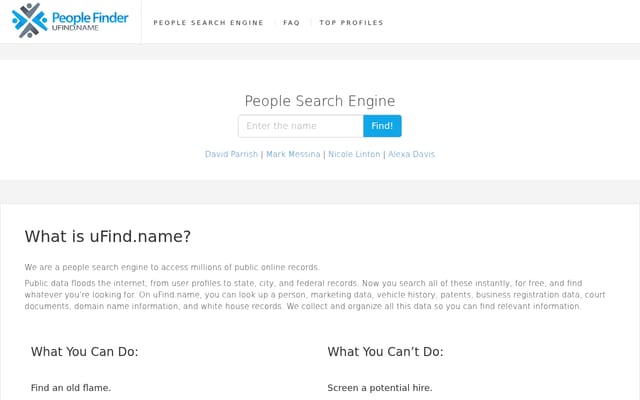The width and height of the screenshot is (640, 400).
Task: Click the 'Find an old flame.' text
Action: [x=71, y=388]
